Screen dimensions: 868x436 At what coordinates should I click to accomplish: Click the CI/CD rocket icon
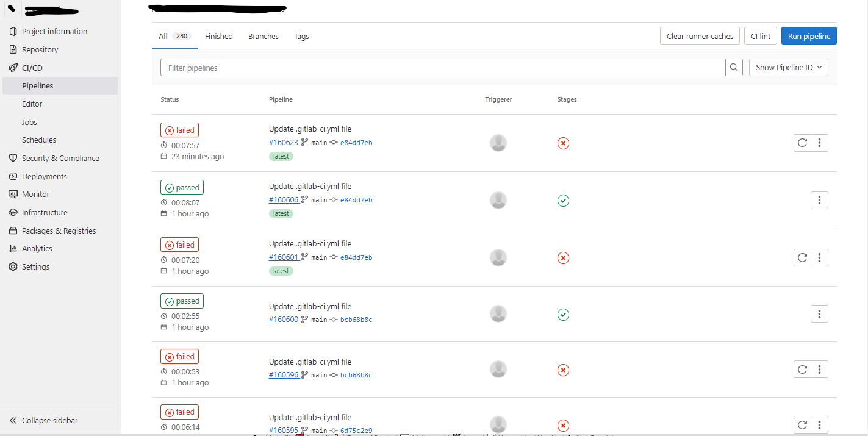coord(13,68)
